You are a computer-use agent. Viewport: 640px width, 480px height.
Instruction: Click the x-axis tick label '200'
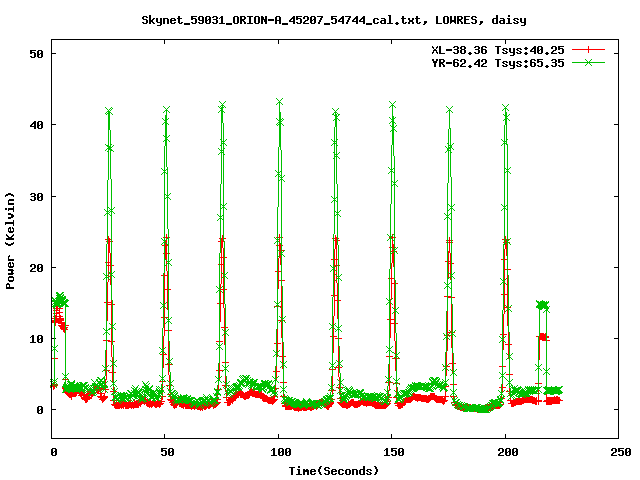click(x=508, y=452)
